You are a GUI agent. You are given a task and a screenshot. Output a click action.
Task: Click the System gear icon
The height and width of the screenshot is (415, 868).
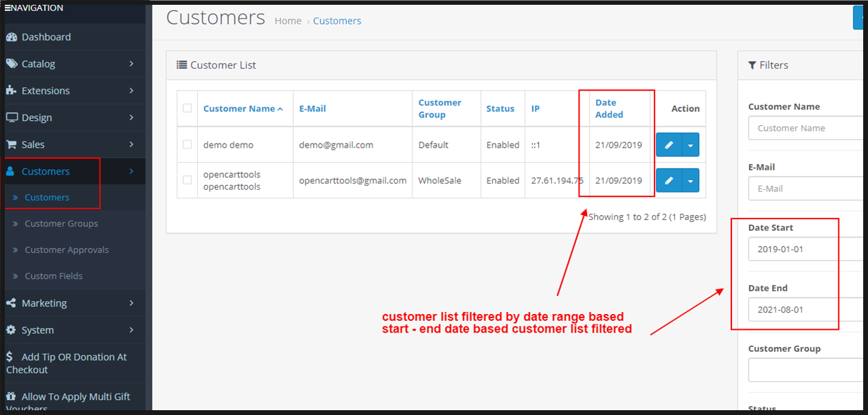[x=11, y=330]
